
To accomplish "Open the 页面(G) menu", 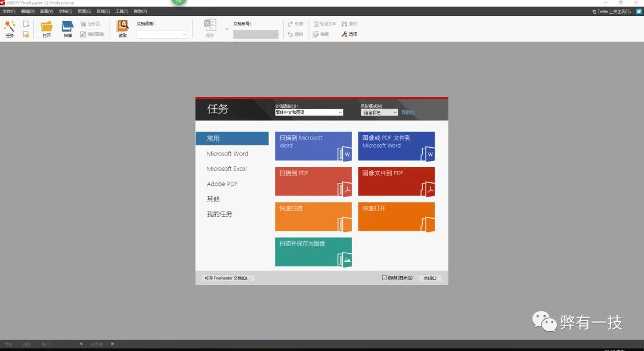I will (x=84, y=11).
